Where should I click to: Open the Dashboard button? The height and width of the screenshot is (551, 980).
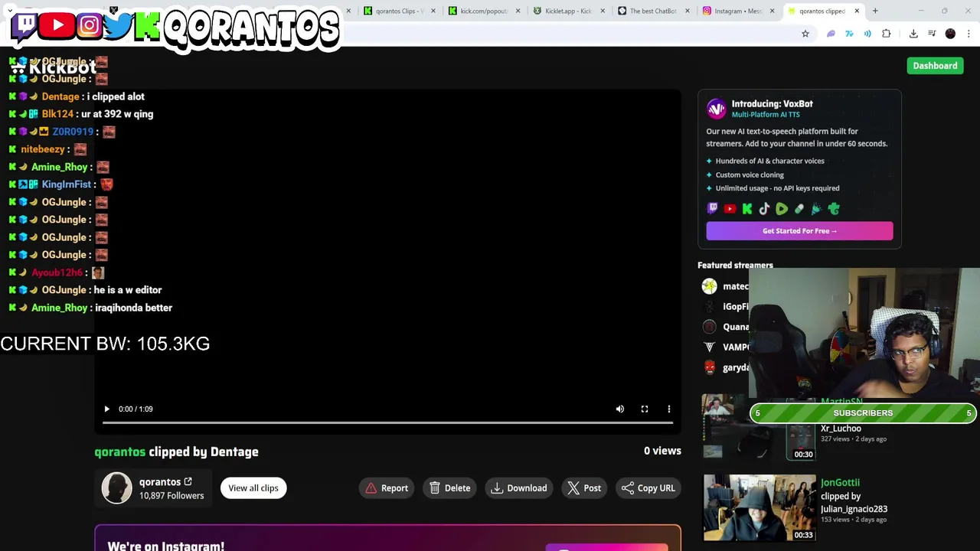(935, 66)
